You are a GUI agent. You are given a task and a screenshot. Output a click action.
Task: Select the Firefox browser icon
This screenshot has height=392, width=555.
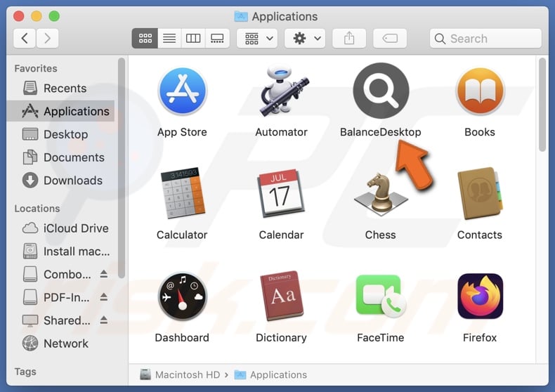[x=480, y=296]
